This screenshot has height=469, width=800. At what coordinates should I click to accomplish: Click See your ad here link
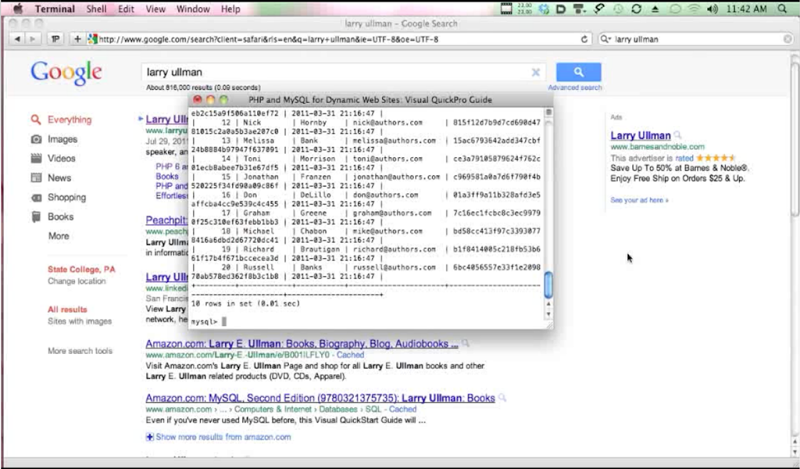639,200
